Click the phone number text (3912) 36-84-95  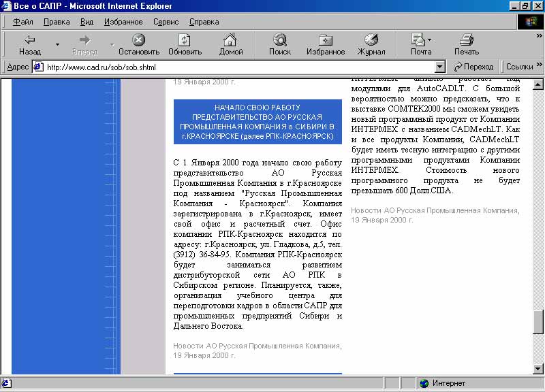tap(202, 255)
